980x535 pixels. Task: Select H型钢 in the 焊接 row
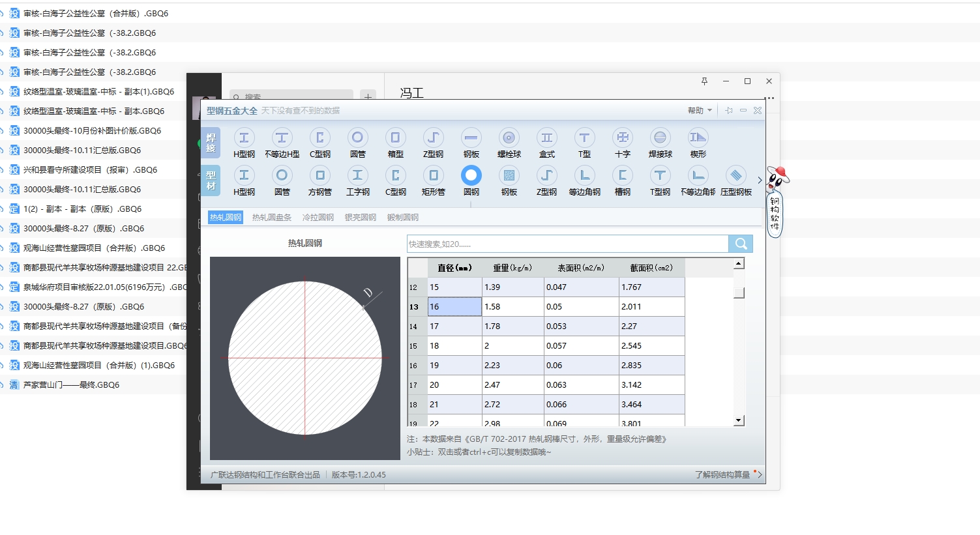point(244,143)
